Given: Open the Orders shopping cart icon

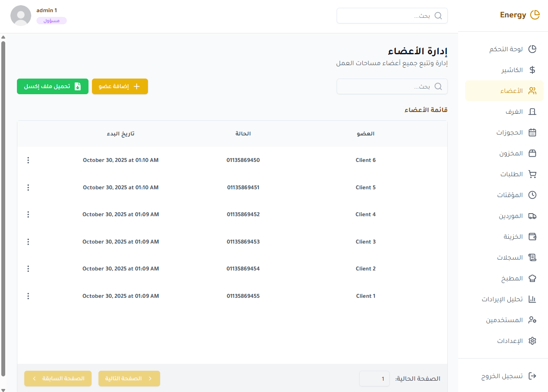Looking at the screenshot, I should pyautogui.click(x=532, y=174).
